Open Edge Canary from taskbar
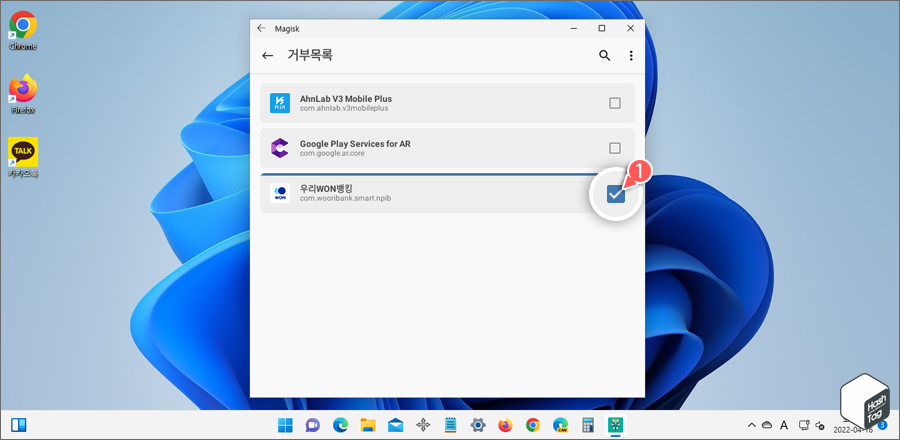This screenshot has height=440, width=900. pyautogui.click(x=560, y=425)
